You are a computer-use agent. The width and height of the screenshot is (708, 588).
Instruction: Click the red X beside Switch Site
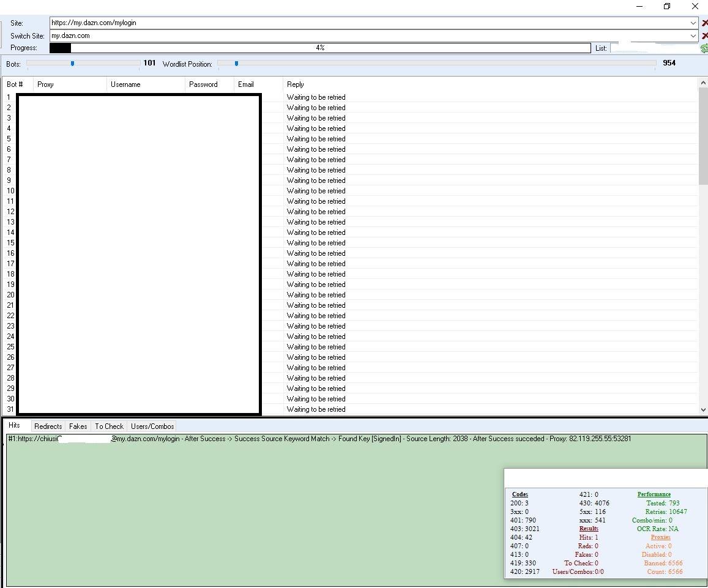pyautogui.click(x=704, y=36)
